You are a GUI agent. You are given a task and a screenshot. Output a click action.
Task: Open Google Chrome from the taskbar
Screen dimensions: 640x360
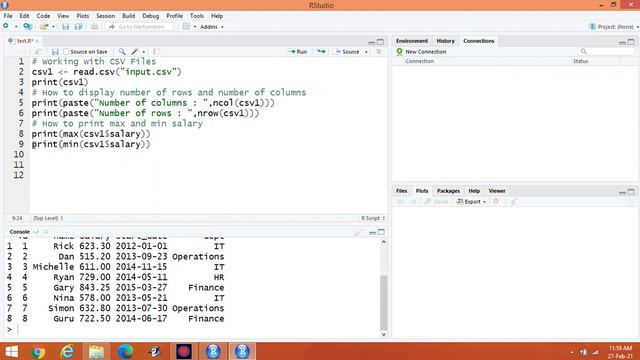(x=38, y=351)
